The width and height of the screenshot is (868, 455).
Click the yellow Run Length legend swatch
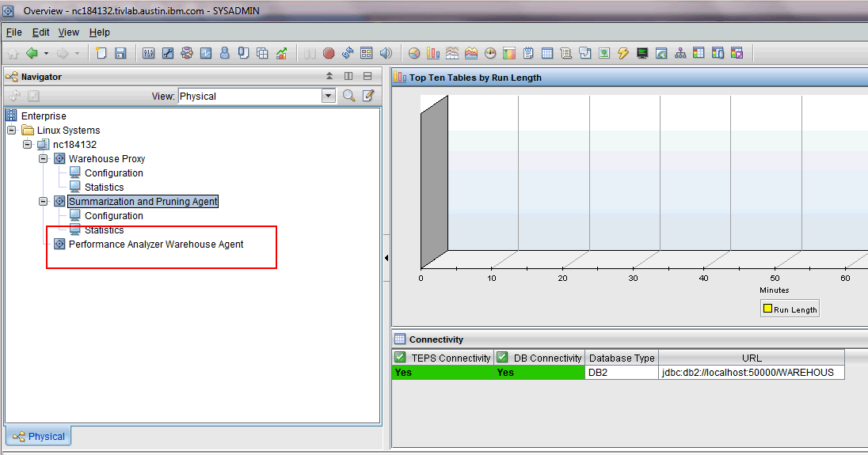767,309
